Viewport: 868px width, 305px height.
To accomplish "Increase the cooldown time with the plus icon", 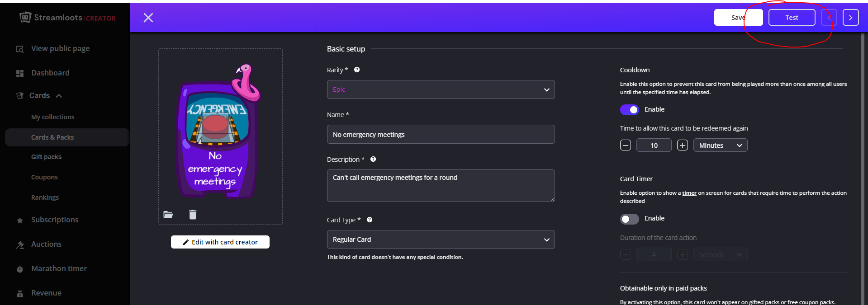I will (x=683, y=145).
